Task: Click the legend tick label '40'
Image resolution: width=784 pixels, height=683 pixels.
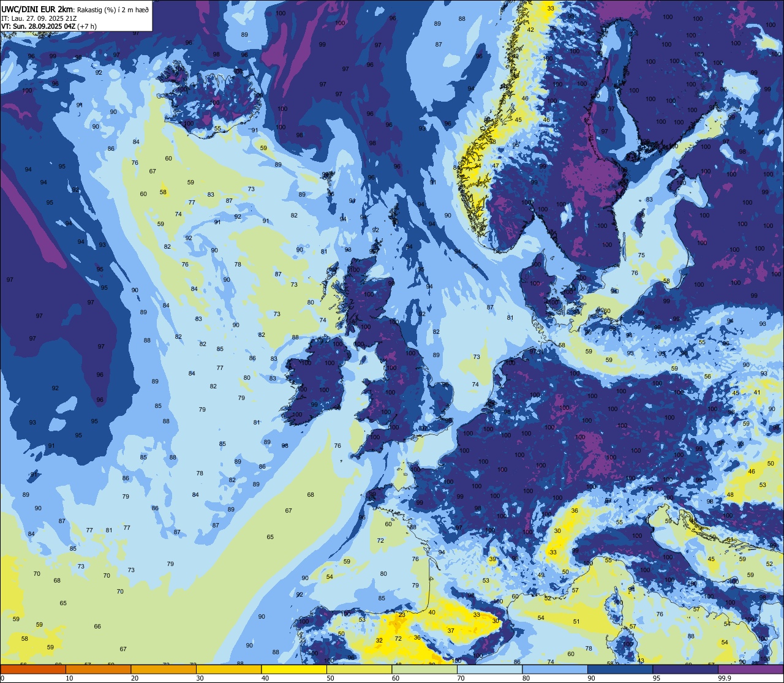Action: pos(265,678)
